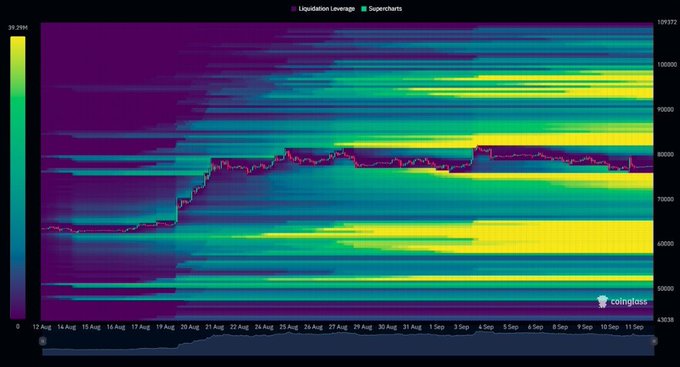
Task: Click the 3 Sep date label
Action: [461, 327]
